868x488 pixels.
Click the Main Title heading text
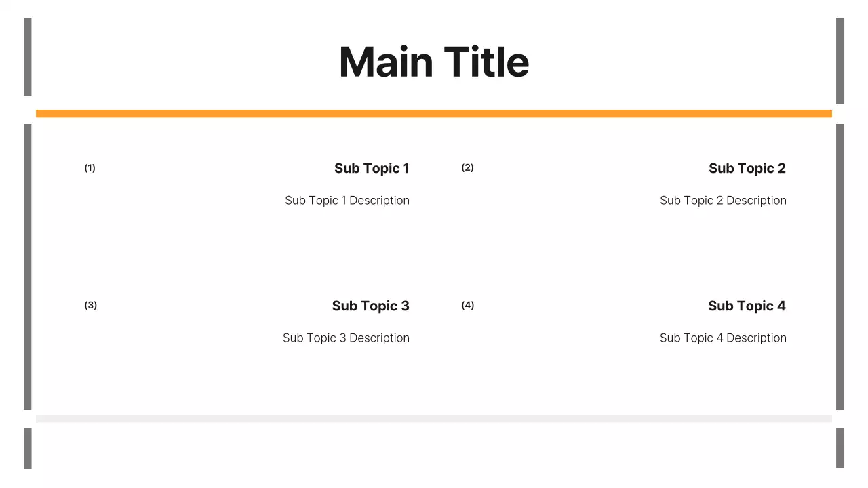pos(434,62)
